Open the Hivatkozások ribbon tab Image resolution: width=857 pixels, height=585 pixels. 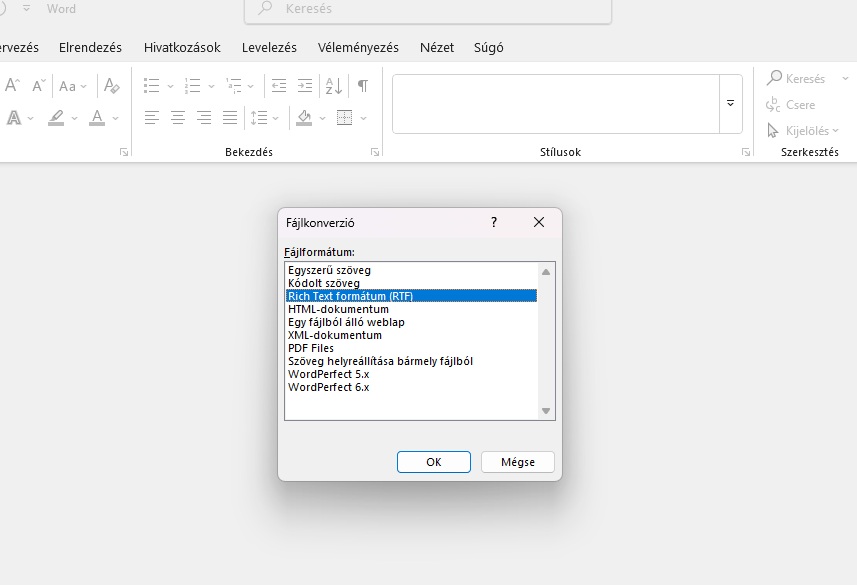(182, 47)
